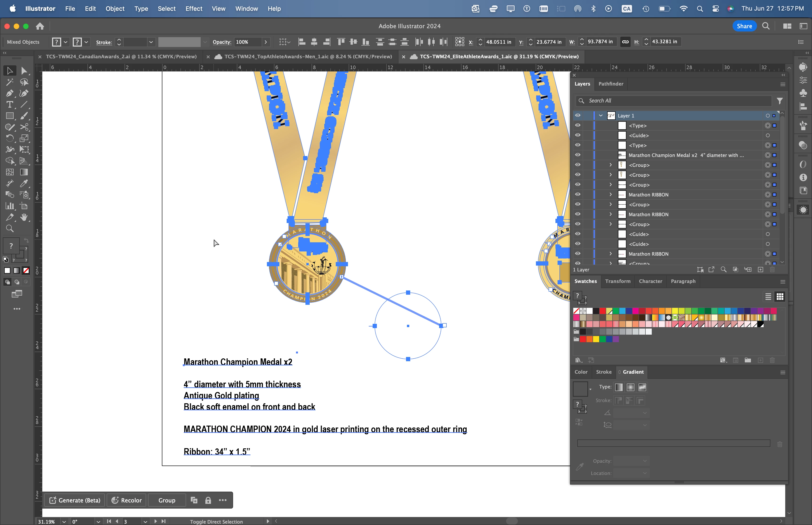Select the Type tool
This screenshot has height=525, width=812.
[x=10, y=104]
